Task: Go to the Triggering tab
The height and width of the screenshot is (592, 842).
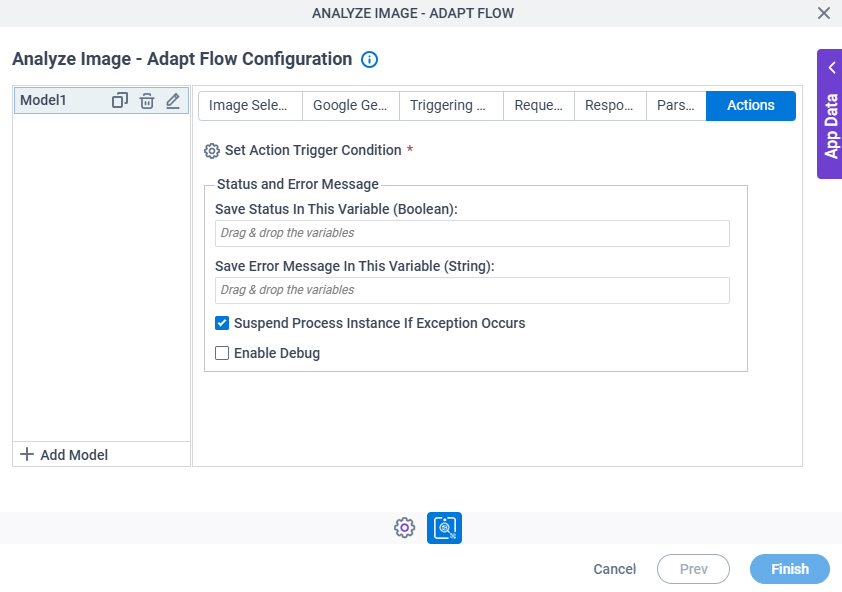Action: click(x=451, y=105)
